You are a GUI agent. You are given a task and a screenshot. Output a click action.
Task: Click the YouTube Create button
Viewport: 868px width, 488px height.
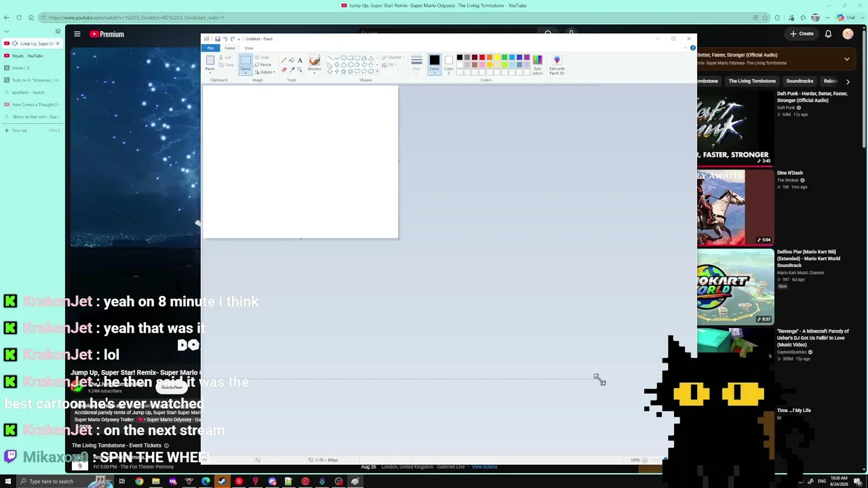click(x=802, y=34)
